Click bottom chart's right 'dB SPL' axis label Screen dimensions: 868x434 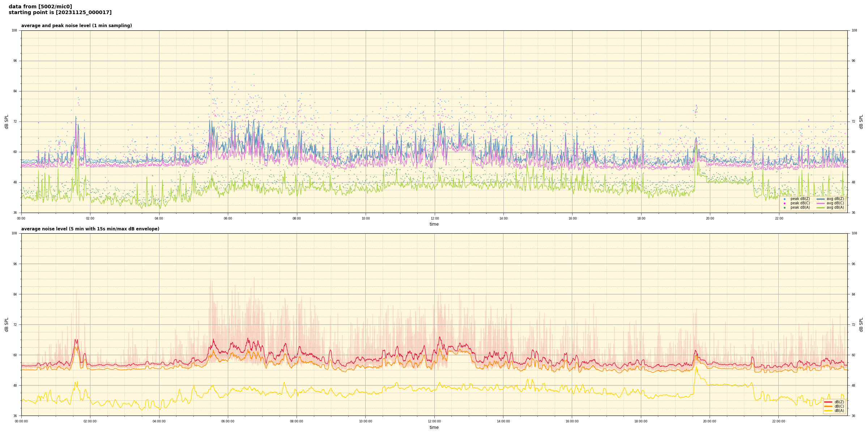coord(861,324)
